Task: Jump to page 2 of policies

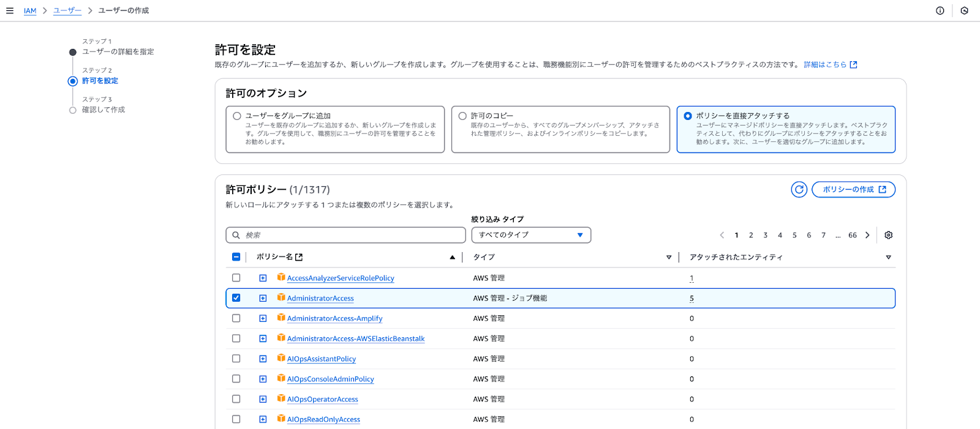Action: click(751, 235)
